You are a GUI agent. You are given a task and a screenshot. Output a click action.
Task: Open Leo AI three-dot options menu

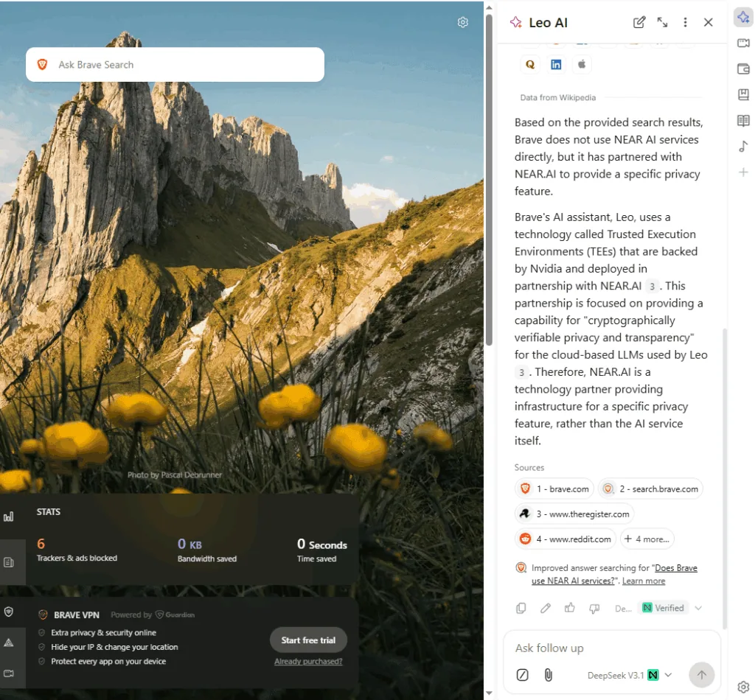685,23
